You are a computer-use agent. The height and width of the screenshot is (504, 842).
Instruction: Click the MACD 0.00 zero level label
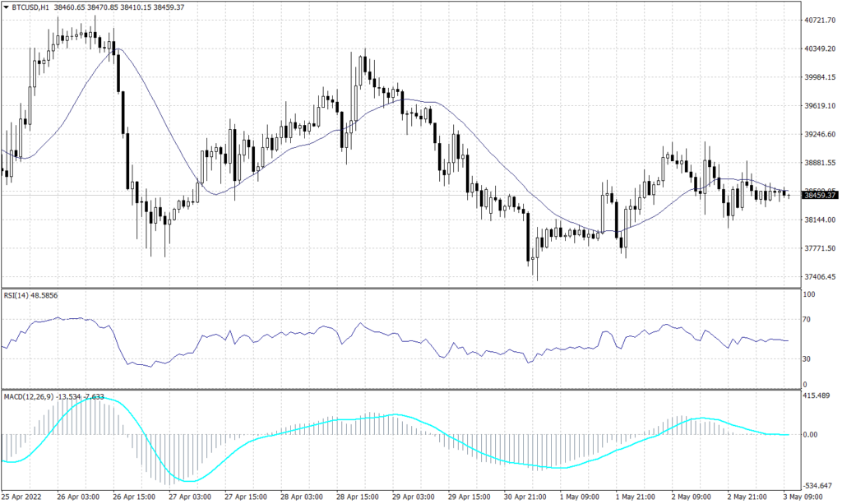point(809,435)
